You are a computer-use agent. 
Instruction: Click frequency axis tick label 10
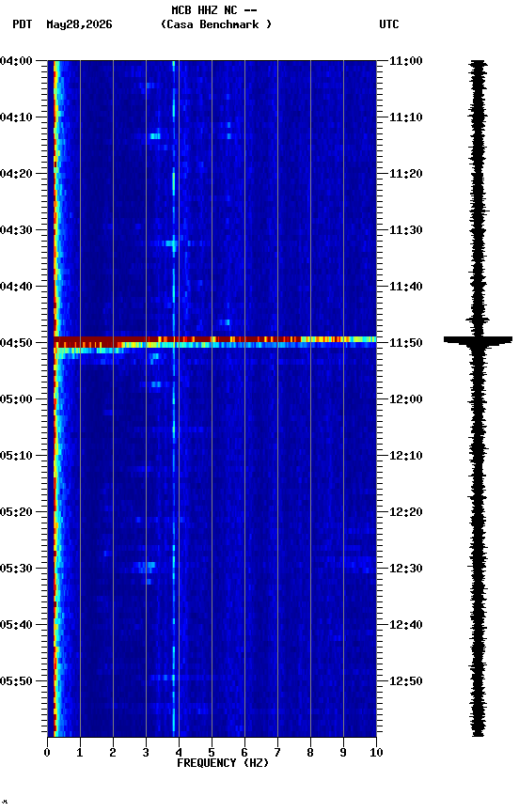tap(376, 753)
